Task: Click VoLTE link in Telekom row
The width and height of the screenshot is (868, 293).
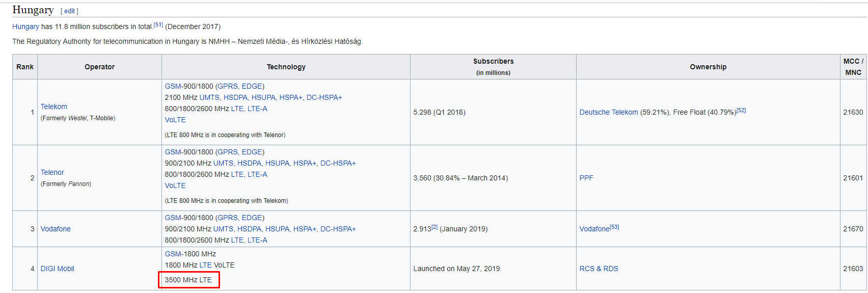Action: 175,120
